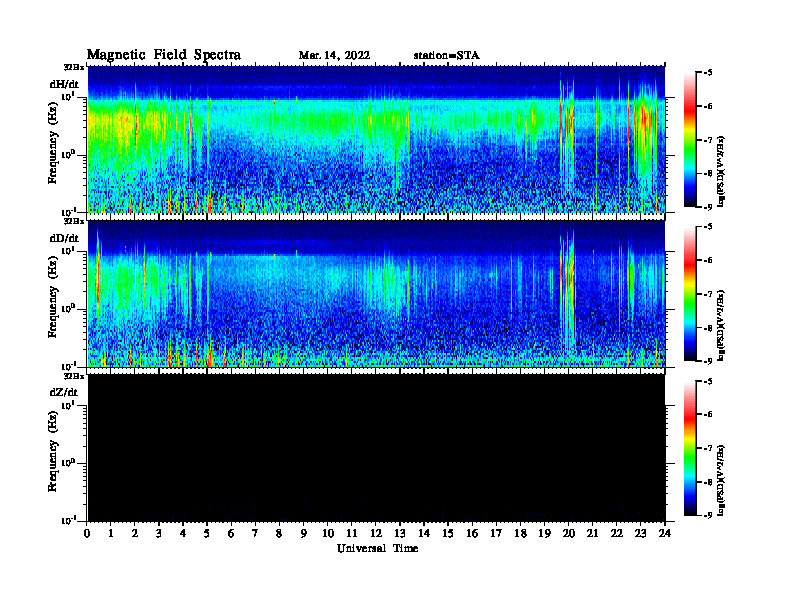Click the dH/dt panel label
Viewport: 792px width, 612px height.
tap(64, 84)
